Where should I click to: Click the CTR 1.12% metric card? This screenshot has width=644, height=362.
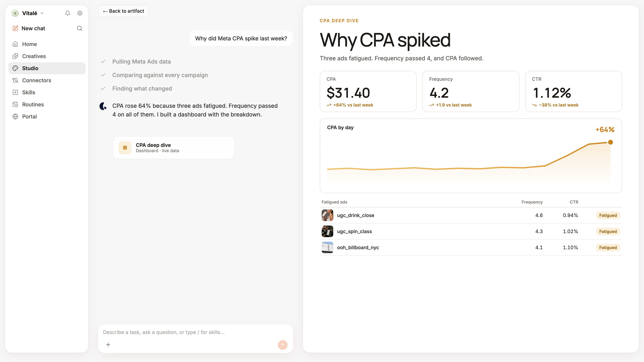pyautogui.click(x=574, y=92)
